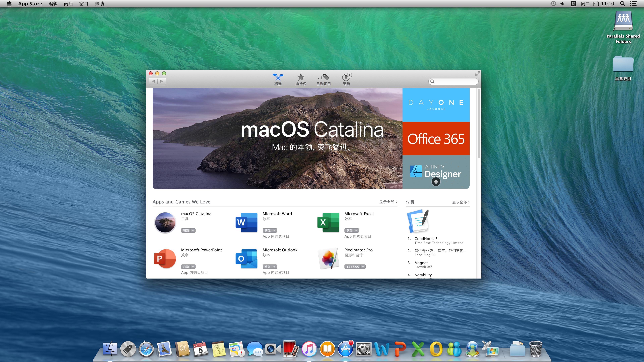Click the Pixelmator Pro app icon
Image resolution: width=644 pixels, height=362 pixels.
coord(328,259)
